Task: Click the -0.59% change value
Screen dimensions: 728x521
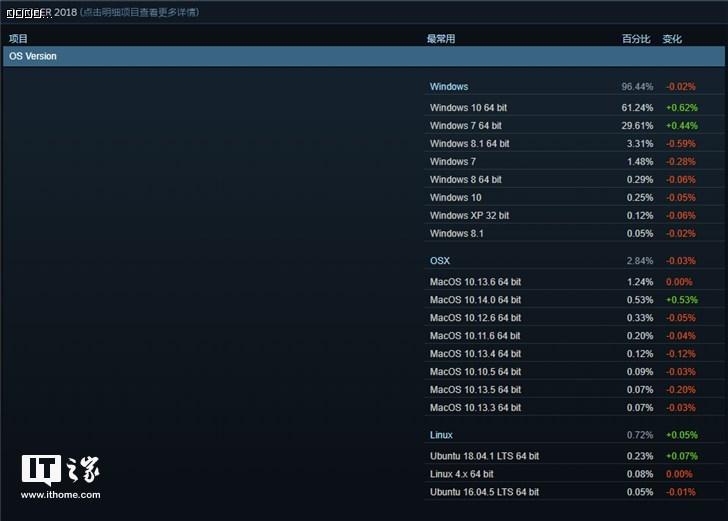Action: pyautogui.click(x=681, y=143)
